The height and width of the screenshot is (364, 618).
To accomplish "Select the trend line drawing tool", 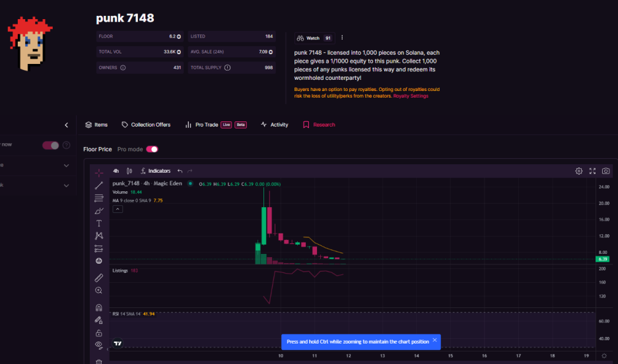I will click(99, 185).
